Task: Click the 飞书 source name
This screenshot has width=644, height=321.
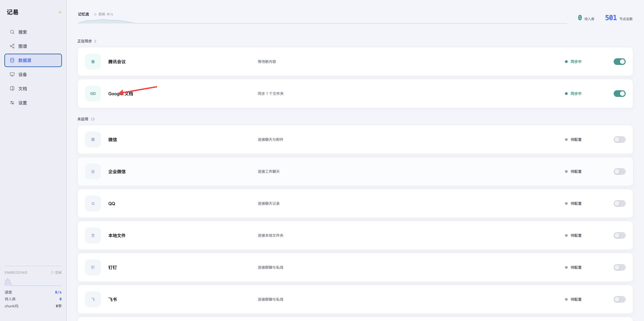Action: (113, 299)
